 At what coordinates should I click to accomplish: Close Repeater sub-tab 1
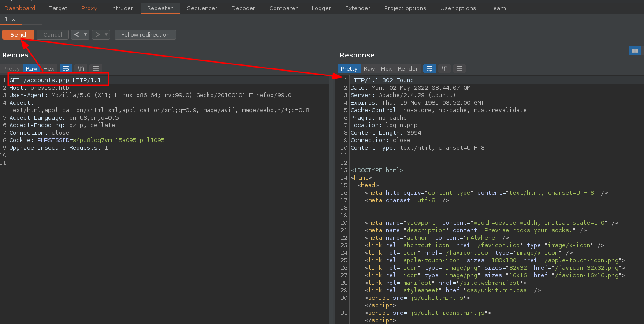[13, 19]
